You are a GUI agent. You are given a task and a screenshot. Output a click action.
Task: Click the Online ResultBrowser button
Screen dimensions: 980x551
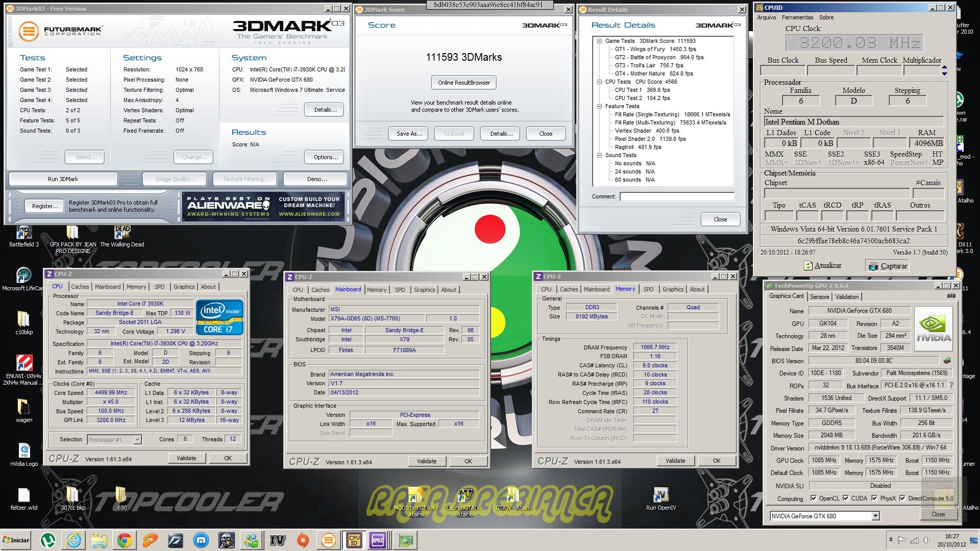coord(463,83)
